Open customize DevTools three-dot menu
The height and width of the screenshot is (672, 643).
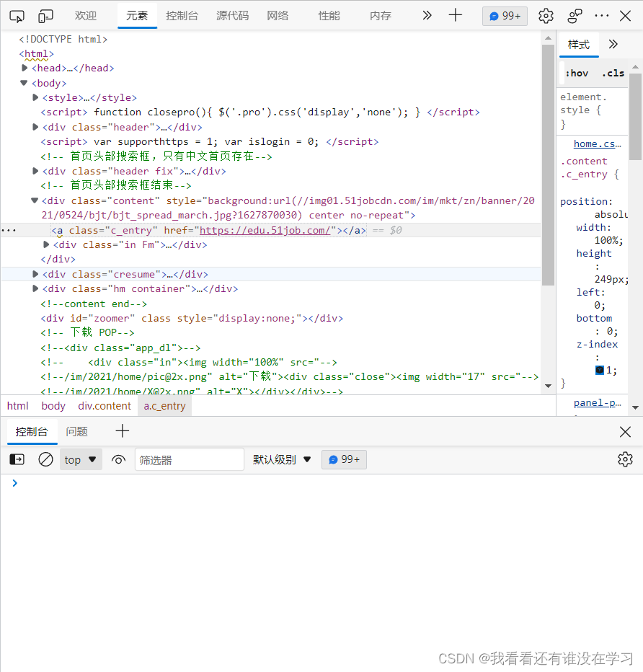pyautogui.click(x=601, y=16)
